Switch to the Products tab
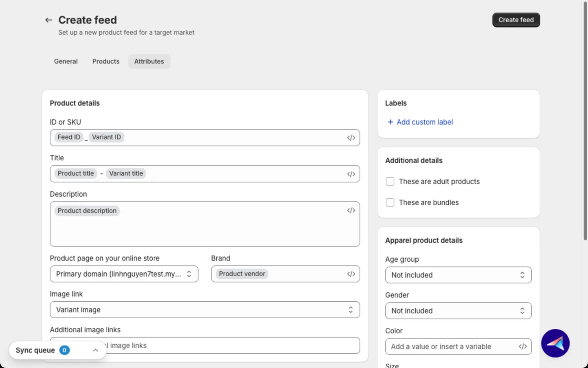 coord(106,61)
